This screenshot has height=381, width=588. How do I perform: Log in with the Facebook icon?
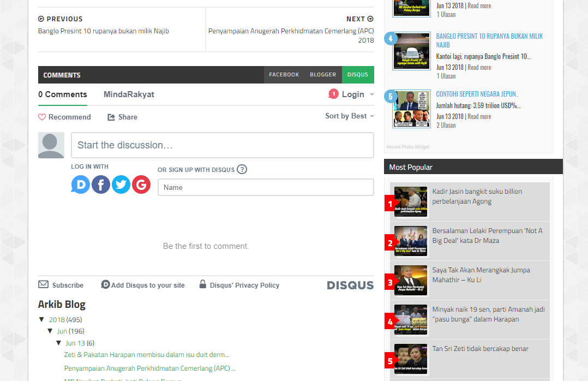[x=101, y=185]
